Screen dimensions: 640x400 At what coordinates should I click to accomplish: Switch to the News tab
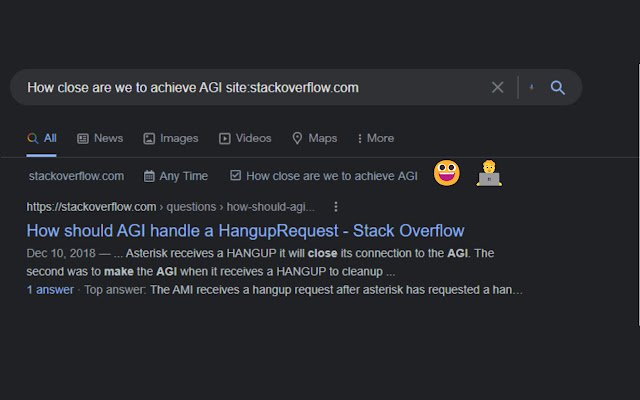tap(100, 138)
